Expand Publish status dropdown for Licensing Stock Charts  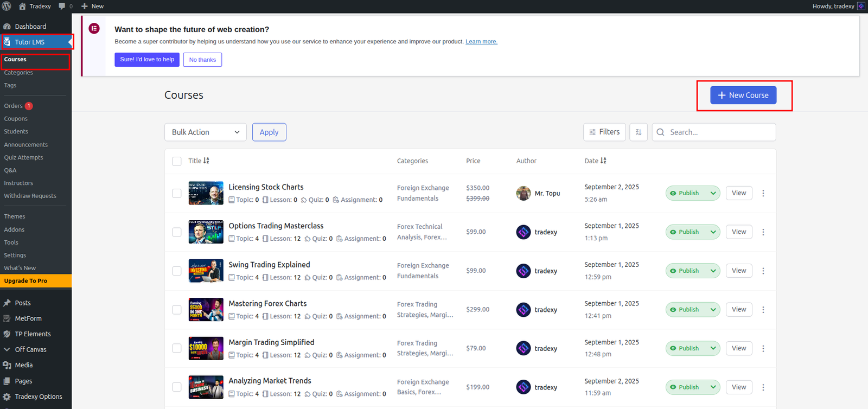coord(713,193)
